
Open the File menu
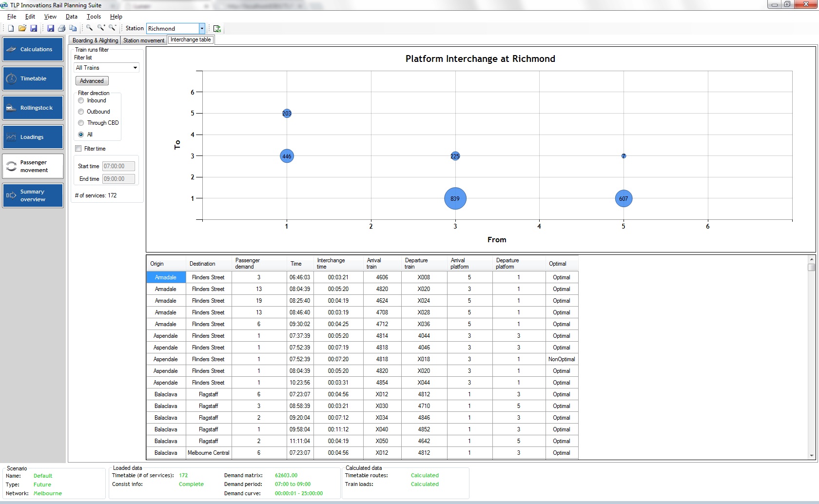pyautogui.click(x=12, y=17)
